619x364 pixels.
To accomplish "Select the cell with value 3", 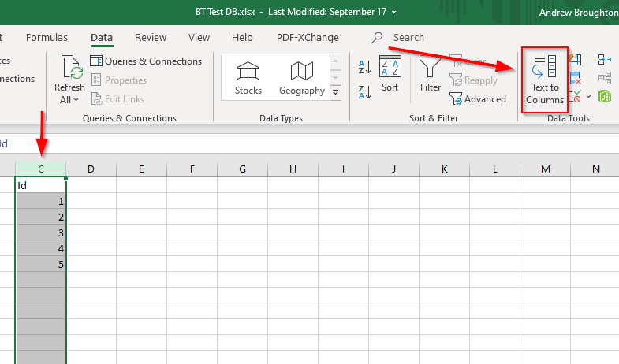I will click(x=41, y=232).
